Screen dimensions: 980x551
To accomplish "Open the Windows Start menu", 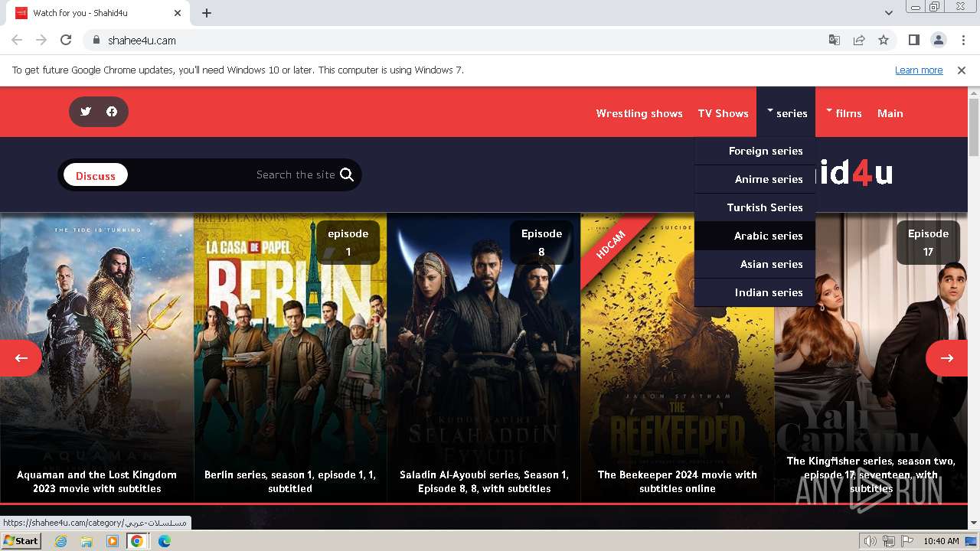I will [x=21, y=540].
